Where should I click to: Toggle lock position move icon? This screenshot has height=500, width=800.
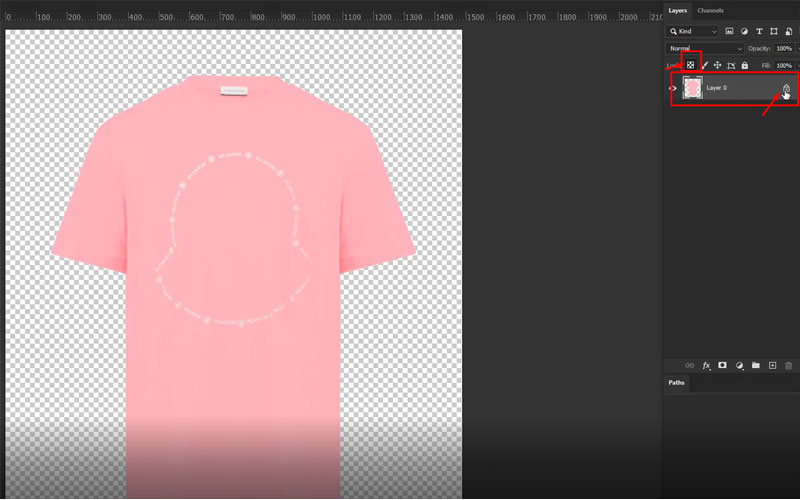(717, 65)
